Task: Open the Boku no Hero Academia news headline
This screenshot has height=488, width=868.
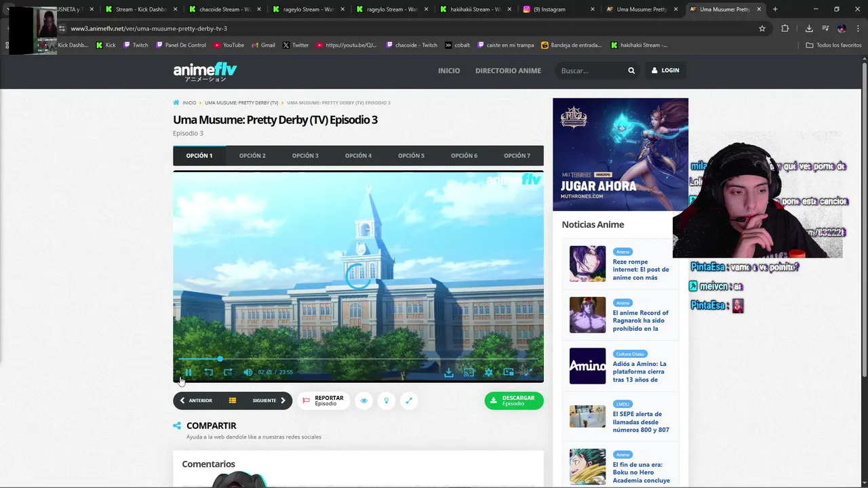Action: 642,472
